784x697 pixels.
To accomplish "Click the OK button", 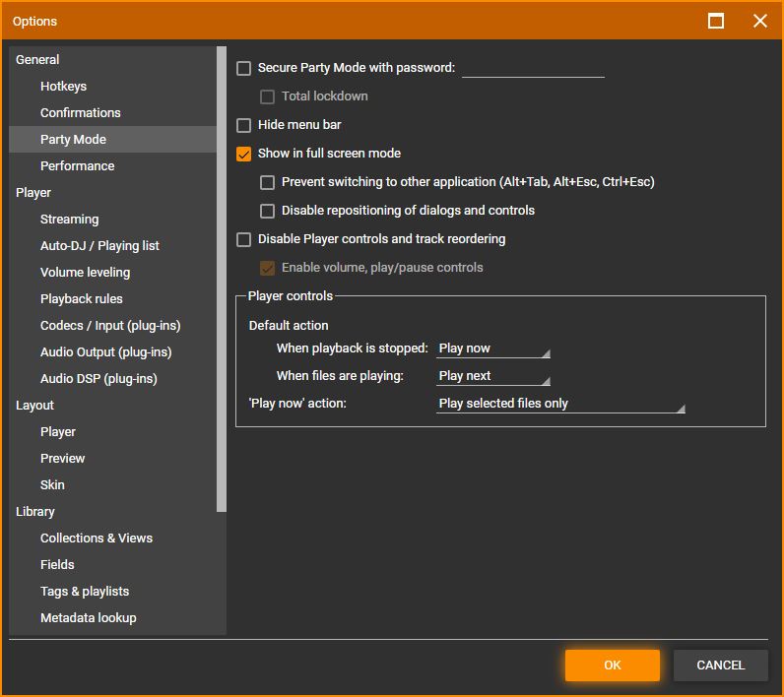I will [x=612, y=665].
